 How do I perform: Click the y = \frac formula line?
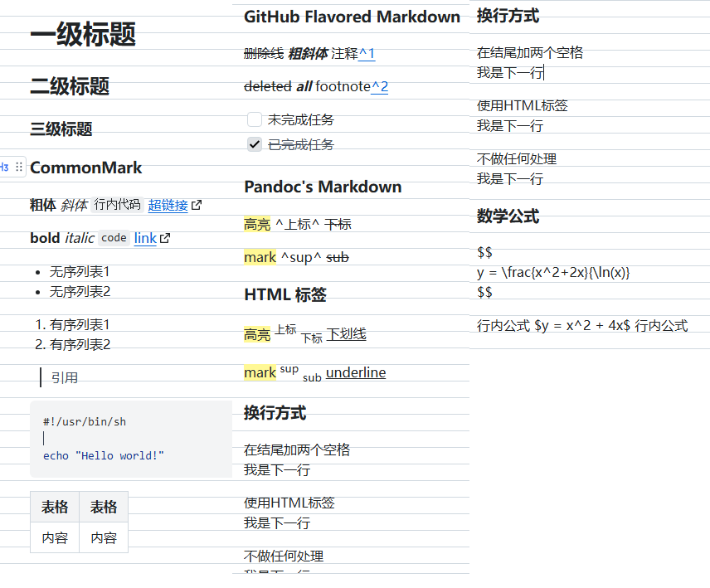click(553, 273)
